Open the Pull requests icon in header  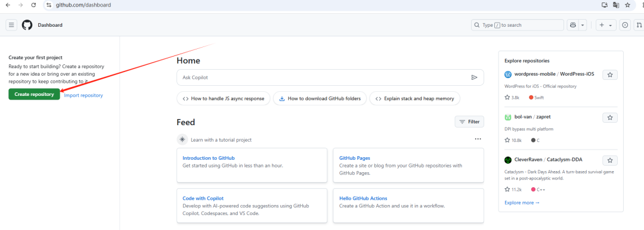pyautogui.click(x=639, y=25)
